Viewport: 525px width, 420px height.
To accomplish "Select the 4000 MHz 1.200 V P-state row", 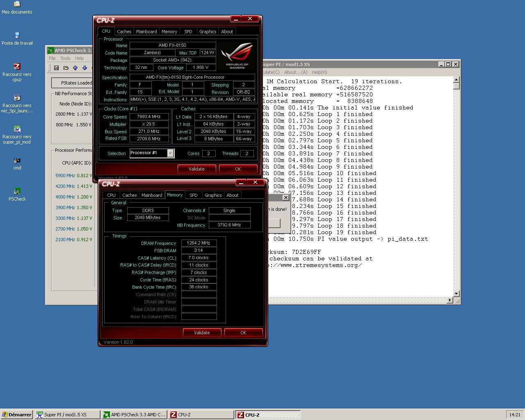I will pos(74,197).
